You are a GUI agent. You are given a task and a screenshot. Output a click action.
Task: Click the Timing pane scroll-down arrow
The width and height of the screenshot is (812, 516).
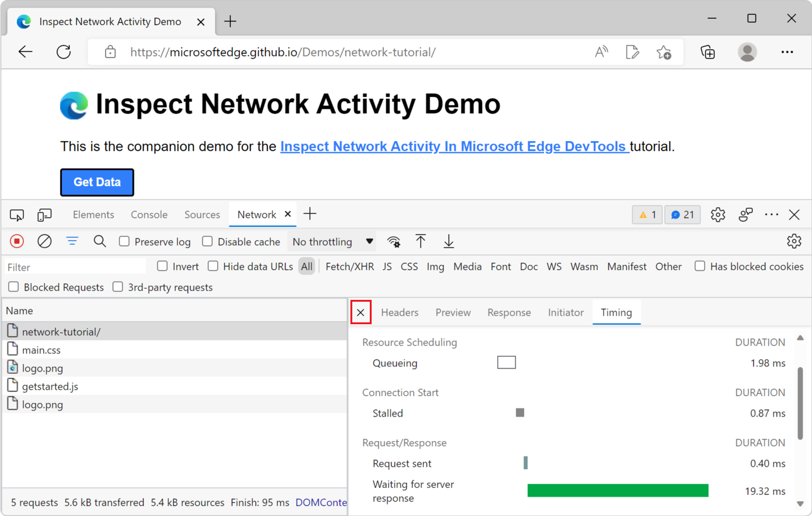click(x=800, y=504)
